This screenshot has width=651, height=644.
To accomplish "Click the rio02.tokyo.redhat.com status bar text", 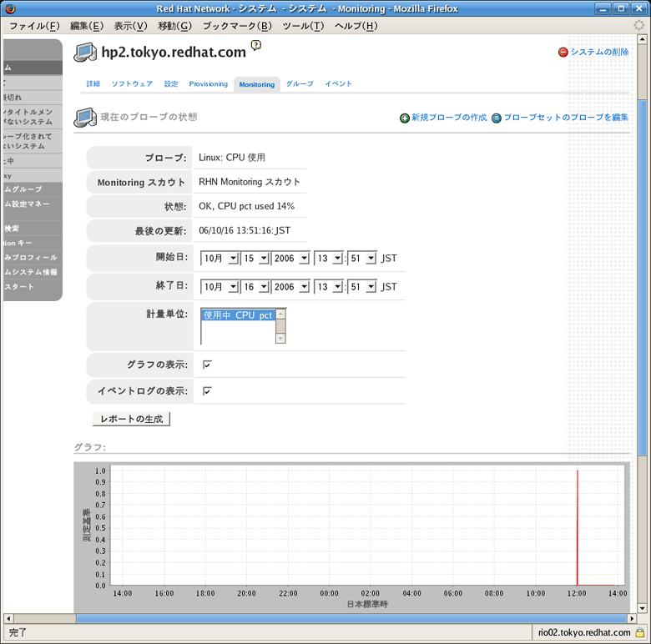I will click(x=584, y=633).
